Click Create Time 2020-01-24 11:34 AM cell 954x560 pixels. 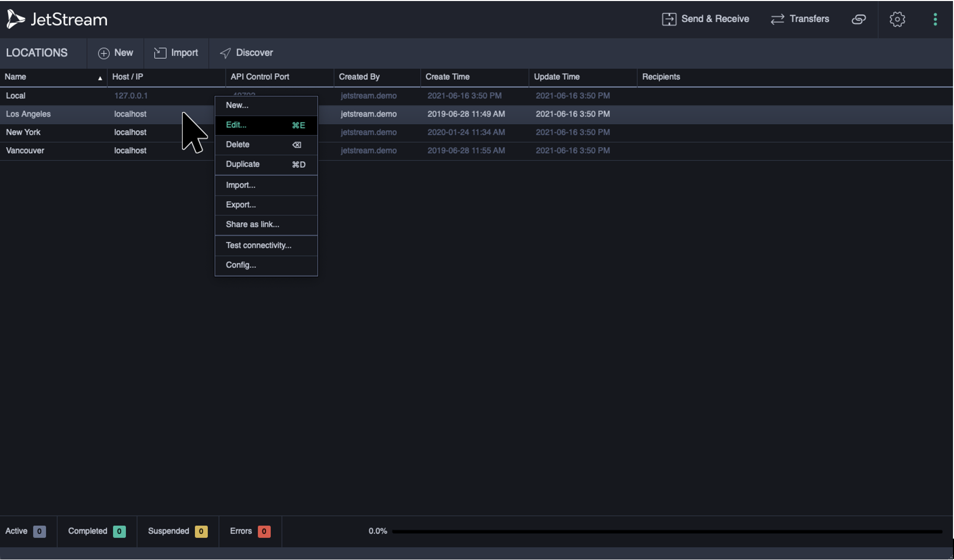(466, 132)
